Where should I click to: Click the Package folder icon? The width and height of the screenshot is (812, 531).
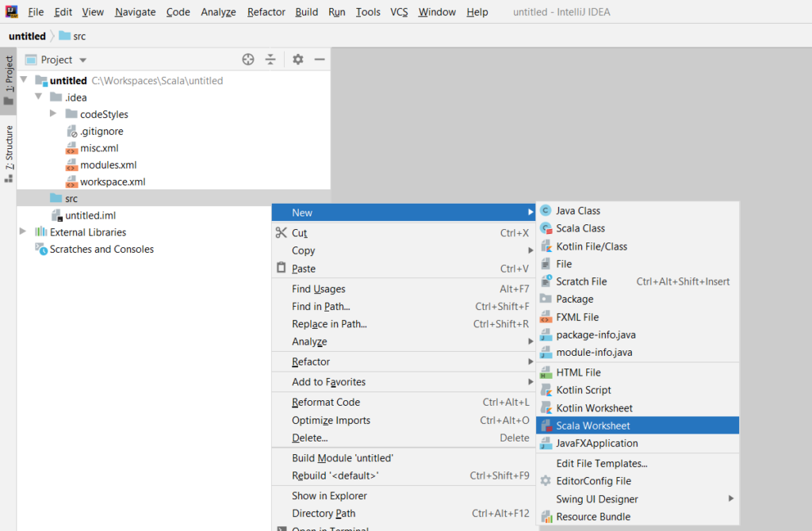[x=546, y=299]
